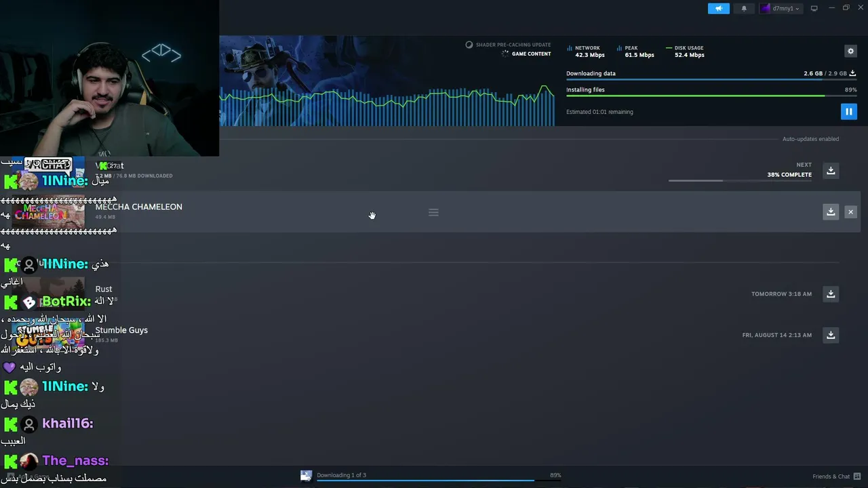The height and width of the screenshot is (488, 868).
Task: Click the game icon in the bottom status bar
Action: [307, 476]
